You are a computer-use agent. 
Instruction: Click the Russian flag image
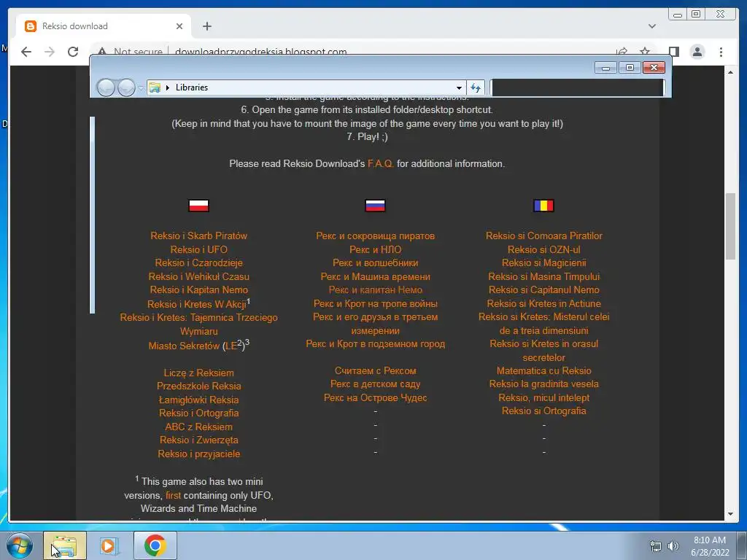(x=376, y=205)
